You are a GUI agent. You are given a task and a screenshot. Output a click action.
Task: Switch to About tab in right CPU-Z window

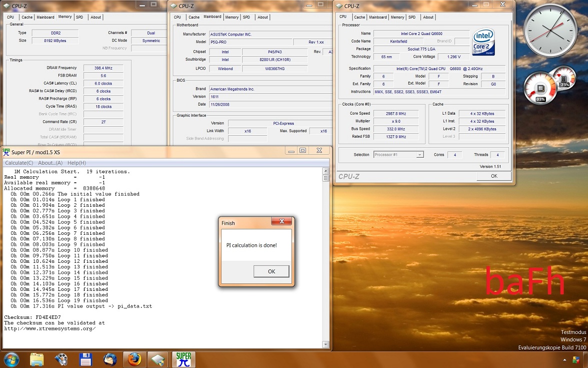coord(428,17)
